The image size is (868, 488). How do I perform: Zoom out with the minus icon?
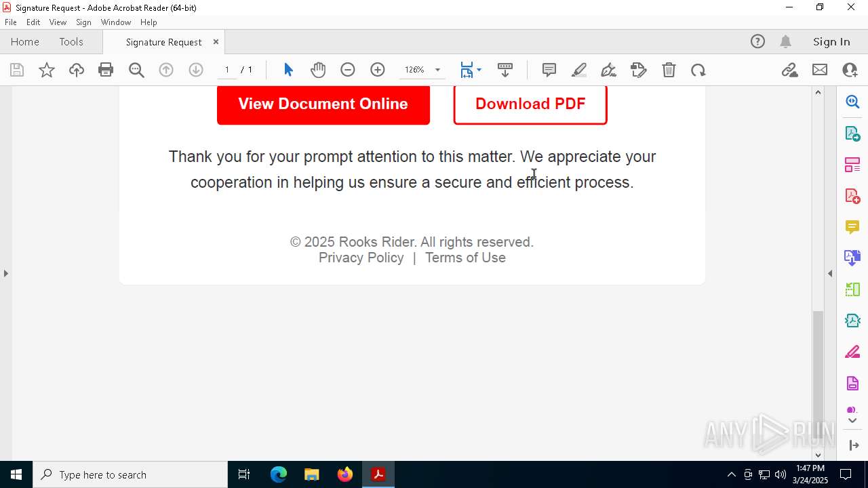click(348, 70)
